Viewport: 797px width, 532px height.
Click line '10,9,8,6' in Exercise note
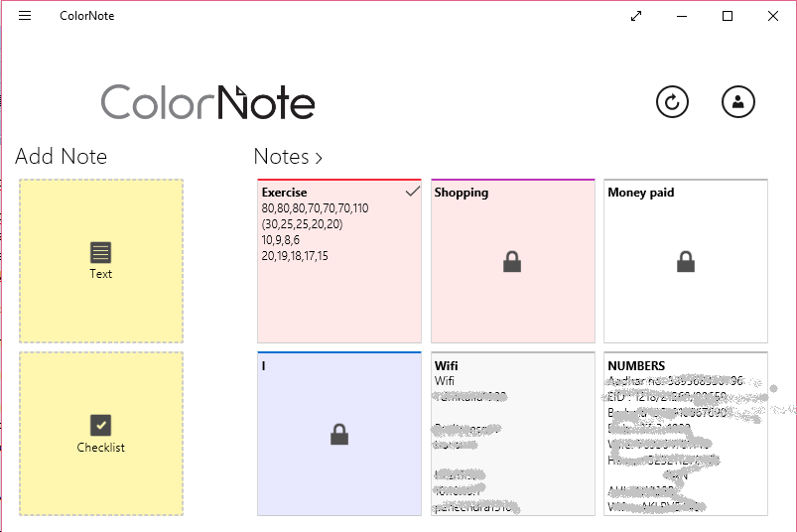coord(281,240)
